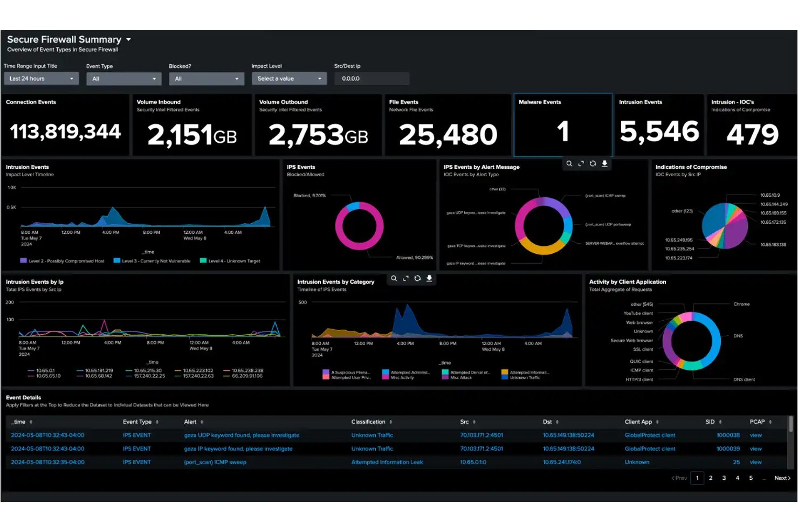Refresh icon on Intrusion Events by Category panel
The image size is (798, 532).
coord(417,278)
